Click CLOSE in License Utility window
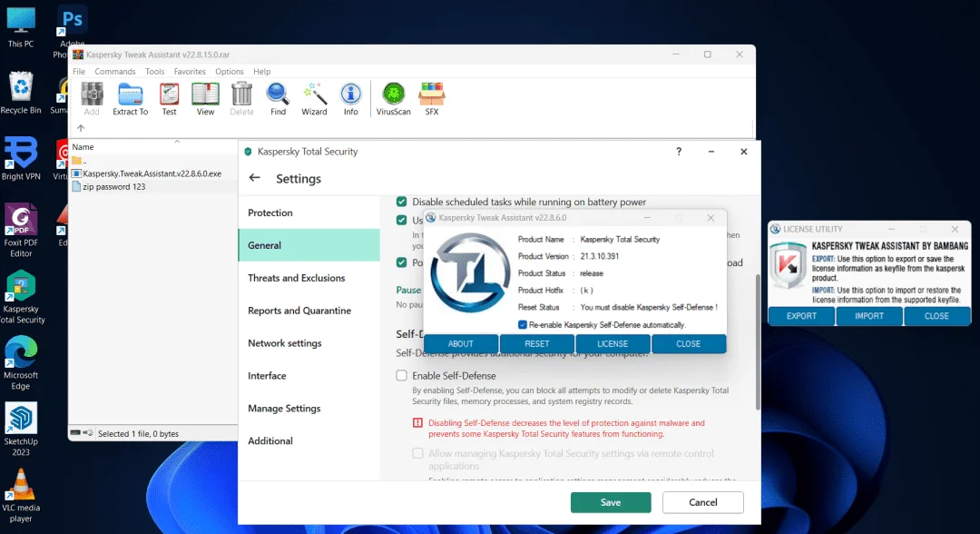980x534 pixels. [936, 316]
